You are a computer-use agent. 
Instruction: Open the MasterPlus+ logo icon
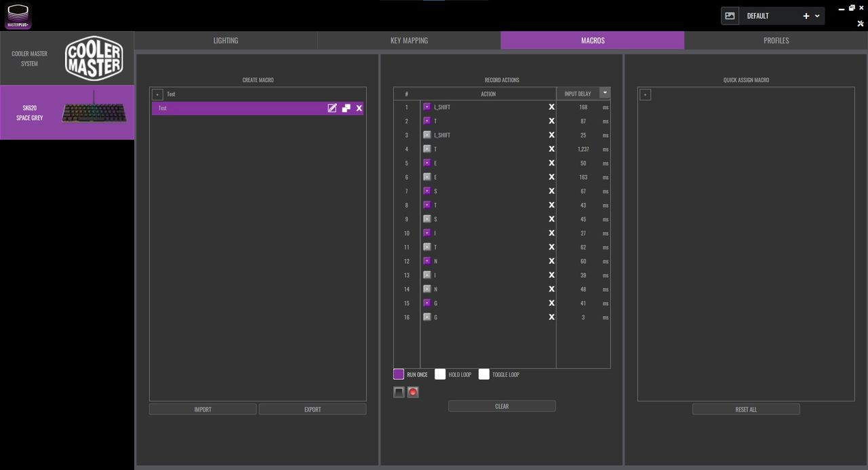pyautogui.click(x=18, y=16)
